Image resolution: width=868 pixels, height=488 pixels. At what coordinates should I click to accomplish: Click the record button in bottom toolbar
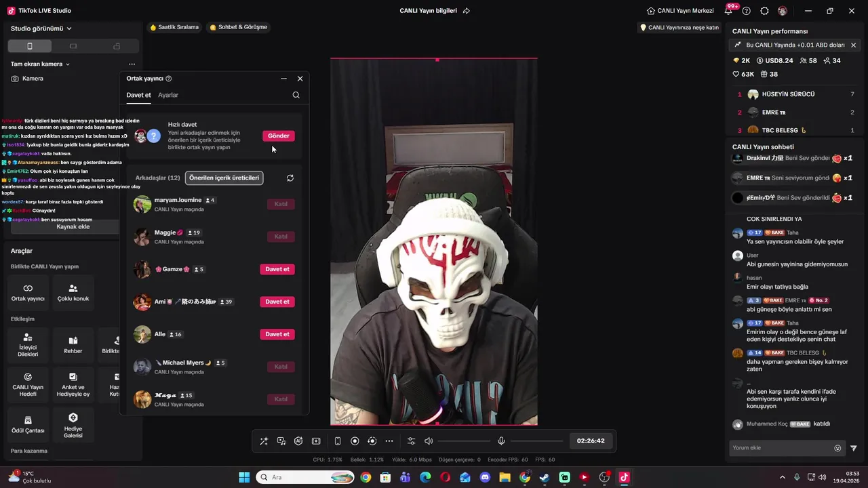point(355,441)
